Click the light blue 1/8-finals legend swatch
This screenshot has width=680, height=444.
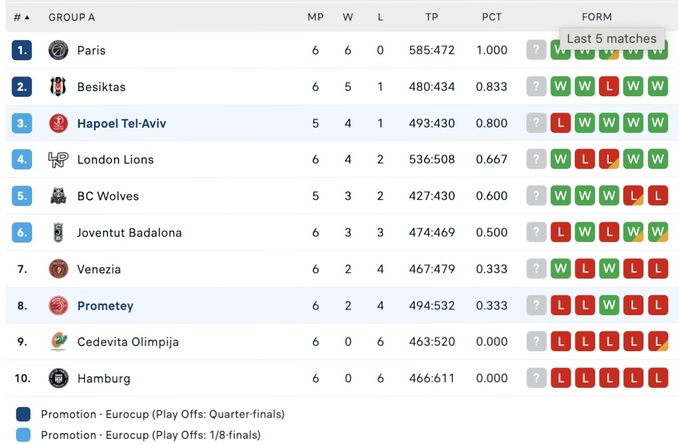[23, 435]
